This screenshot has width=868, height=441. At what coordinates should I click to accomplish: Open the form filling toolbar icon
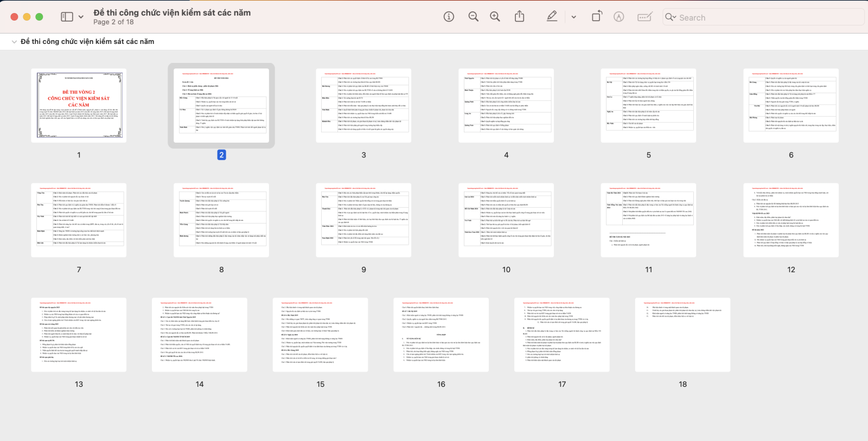644,17
